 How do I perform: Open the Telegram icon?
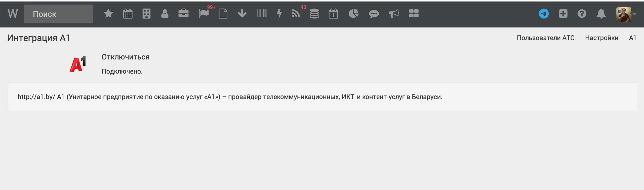[x=544, y=14]
